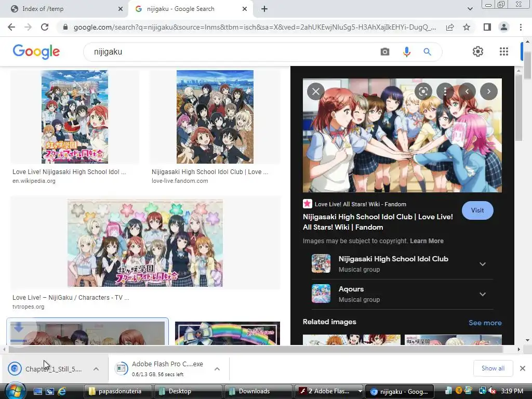The image size is (532, 399).
Task: Submit search with the magnifier icon
Action: [x=427, y=52]
